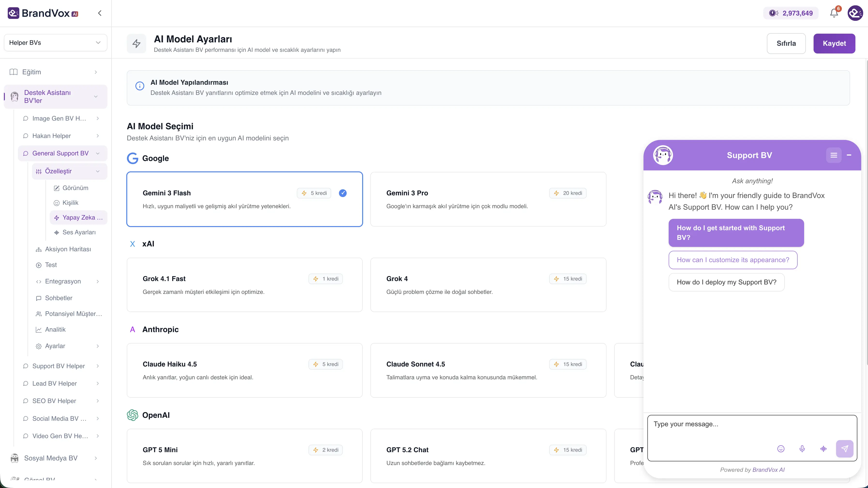The image size is (868, 488).
Task: Open the Test page in the sidebar
Action: click(51, 265)
